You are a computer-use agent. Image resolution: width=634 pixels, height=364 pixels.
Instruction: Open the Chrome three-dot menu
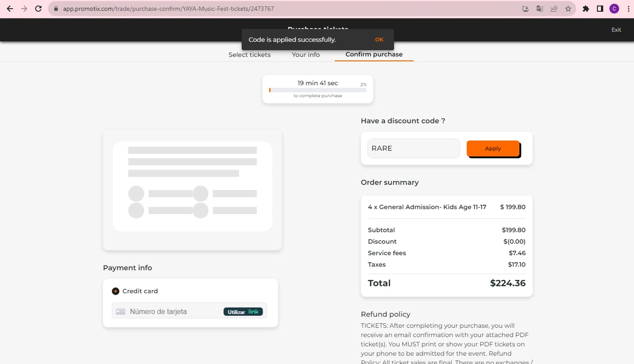coord(628,8)
